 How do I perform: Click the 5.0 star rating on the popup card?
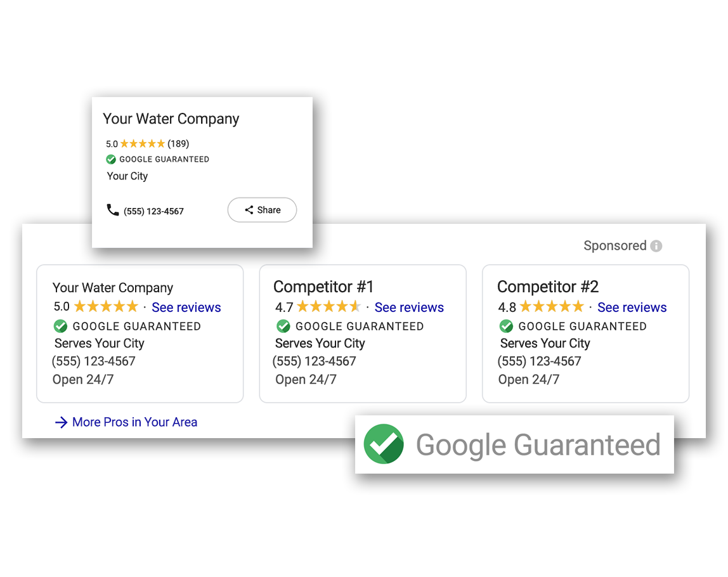click(142, 143)
